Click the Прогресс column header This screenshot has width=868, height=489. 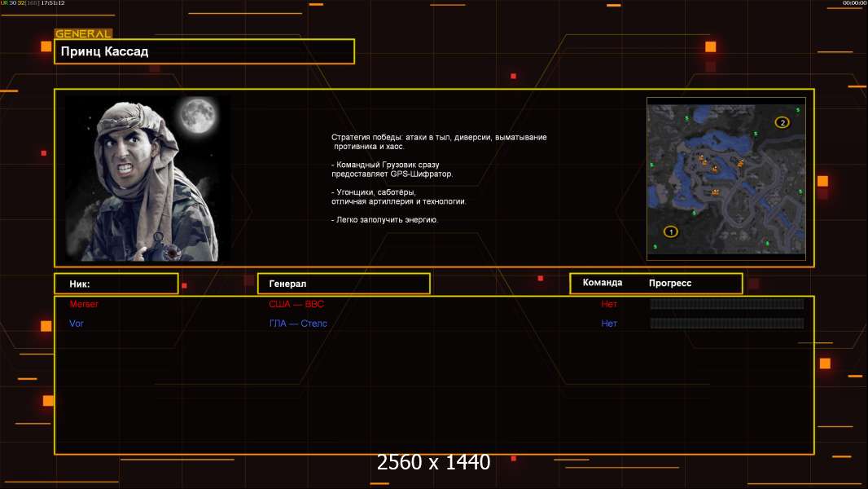point(670,283)
